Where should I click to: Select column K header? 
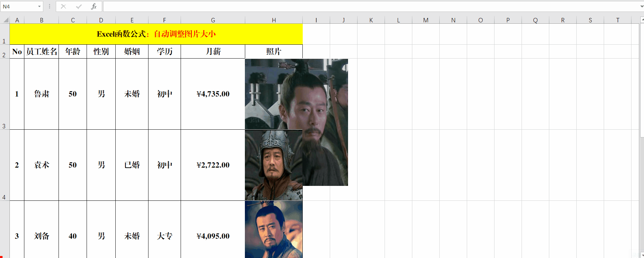click(x=371, y=20)
